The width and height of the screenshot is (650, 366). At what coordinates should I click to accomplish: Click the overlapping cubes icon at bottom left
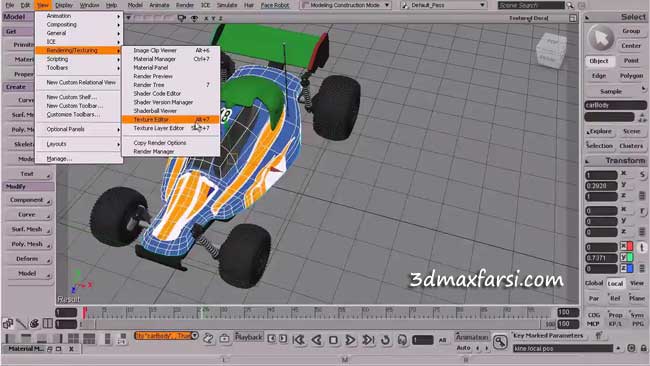tap(8, 323)
